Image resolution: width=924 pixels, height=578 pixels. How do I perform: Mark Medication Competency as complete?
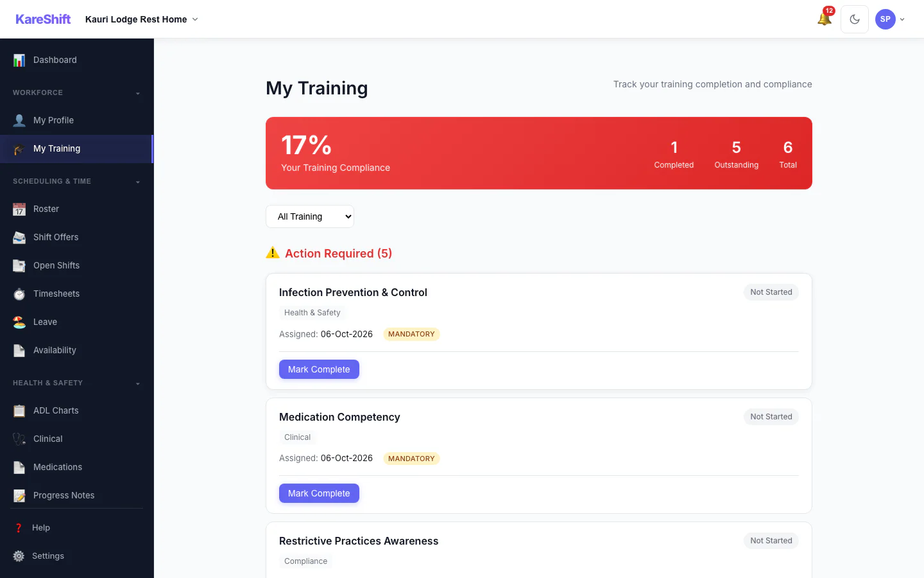pos(319,493)
